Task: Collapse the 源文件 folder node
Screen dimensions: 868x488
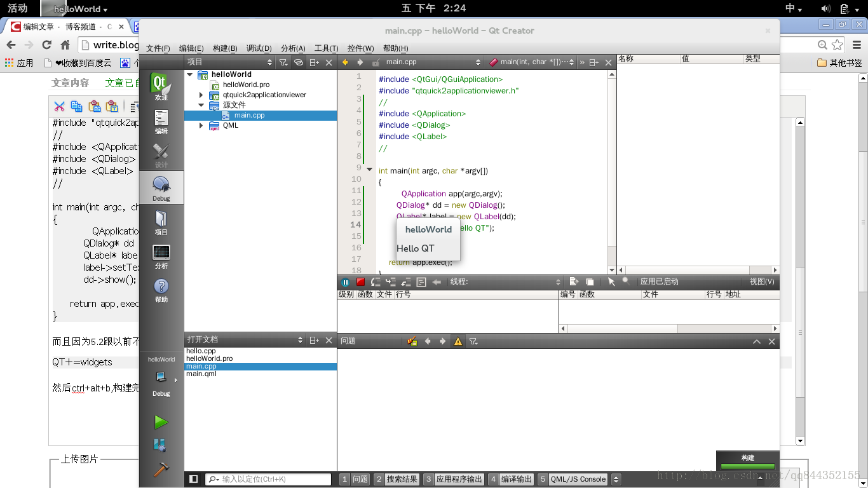Action: click(x=201, y=105)
